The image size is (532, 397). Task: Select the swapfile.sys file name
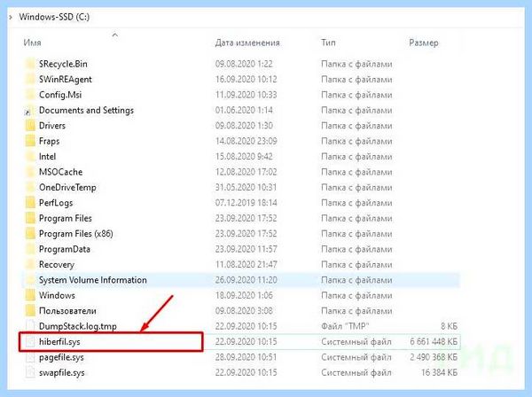tap(62, 372)
